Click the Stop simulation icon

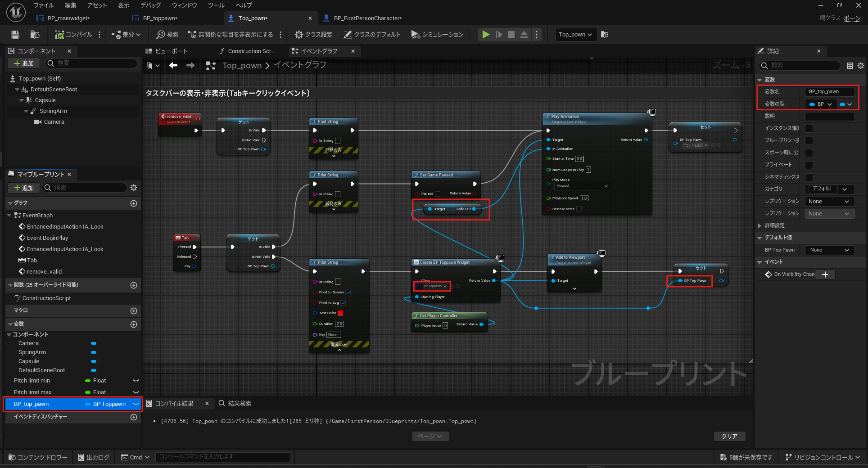(x=511, y=35)
